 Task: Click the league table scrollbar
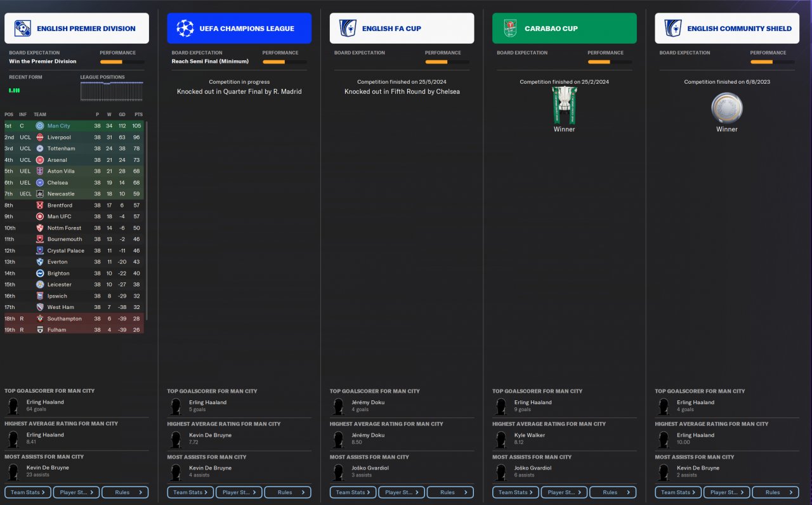(146, 221)
